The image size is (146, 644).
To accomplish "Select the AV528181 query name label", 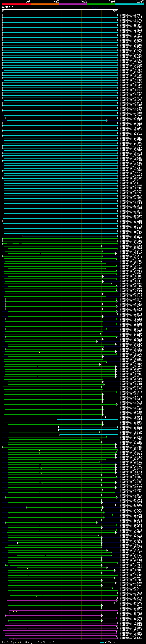I will tap(8, 7).
